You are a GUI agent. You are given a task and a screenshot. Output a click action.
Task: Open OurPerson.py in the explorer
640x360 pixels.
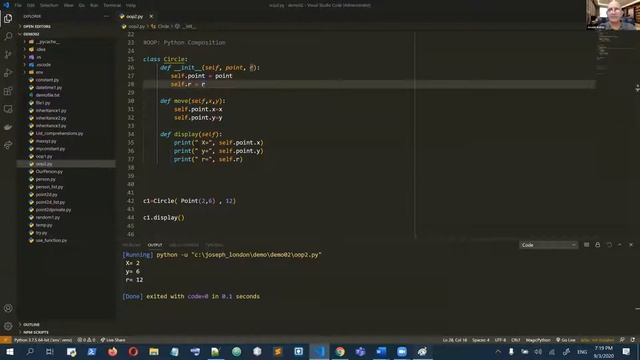(49, 171)
